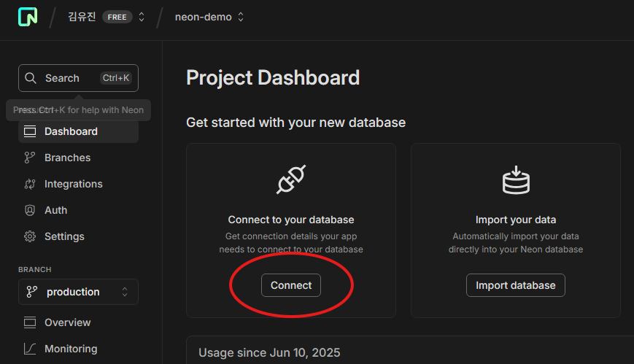Click the 'Project Dashboard' title
The height and width of the screenshot is (364, 634).
pos(273,77)
